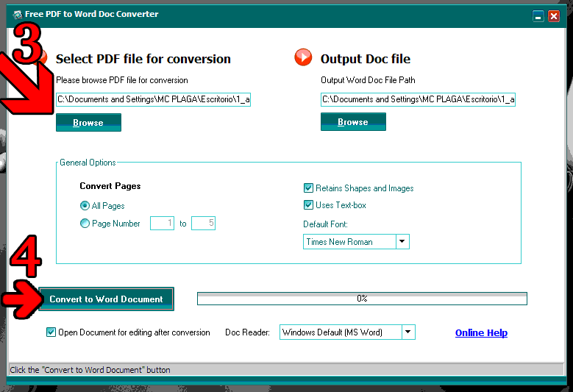Open the Doc Reader dropdown arrow

click(408, 332)
